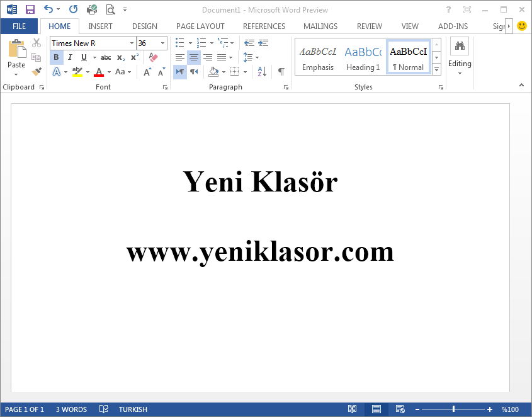
Task: Click the Format Painter brush icon
Action: pyautogui.click(x=37, y=72)
